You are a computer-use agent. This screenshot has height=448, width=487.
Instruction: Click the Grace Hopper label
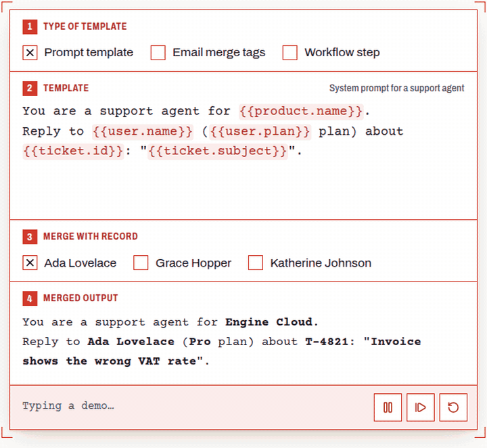pyautogui.click(x=193, y=263)
